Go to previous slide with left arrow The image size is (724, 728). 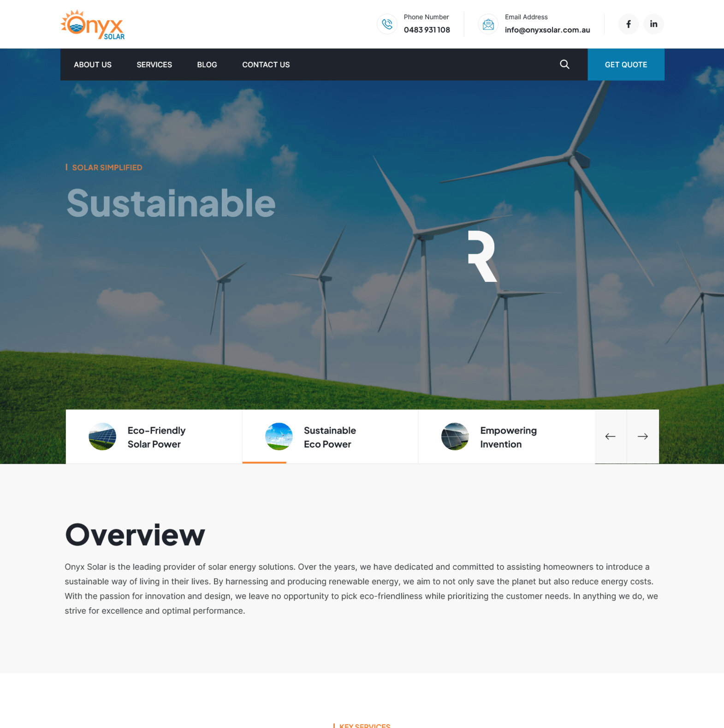click(611, 436)
